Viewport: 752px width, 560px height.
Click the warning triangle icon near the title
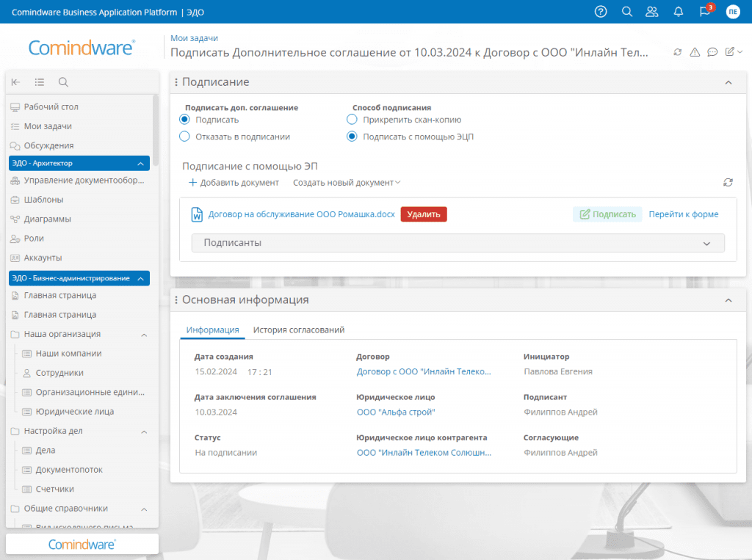(x=695, y=51)
